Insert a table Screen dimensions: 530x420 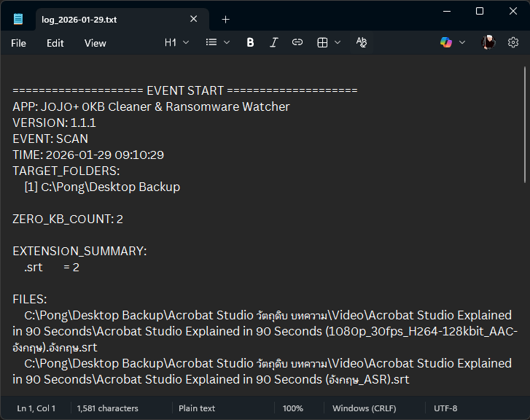click(322, 42)
